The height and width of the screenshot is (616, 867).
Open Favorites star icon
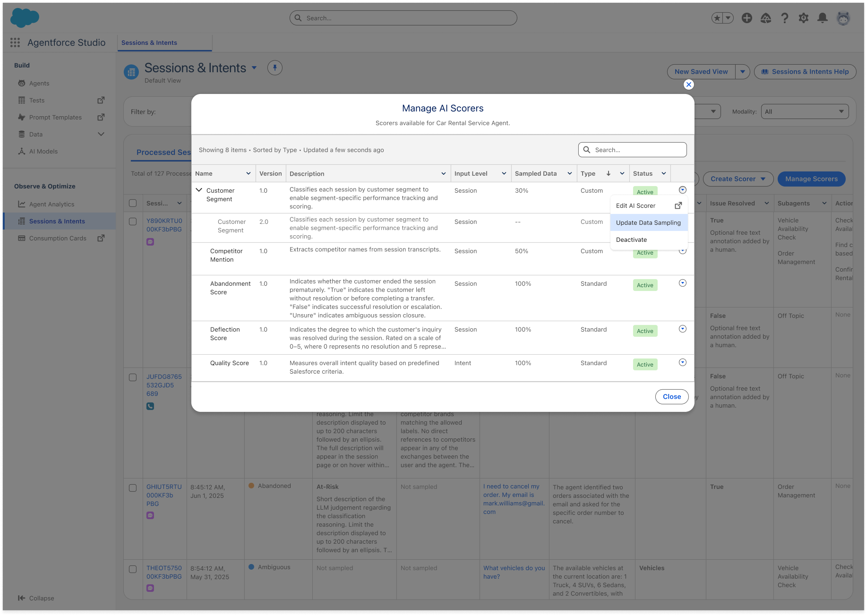[x=717, y=18]
